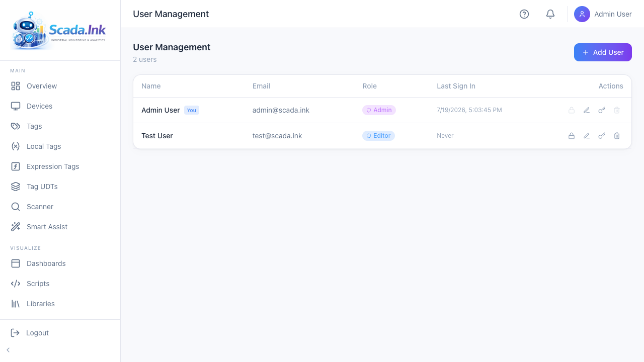Click the Email column header
Screen dimensions: 644x362
click(261, 86)
